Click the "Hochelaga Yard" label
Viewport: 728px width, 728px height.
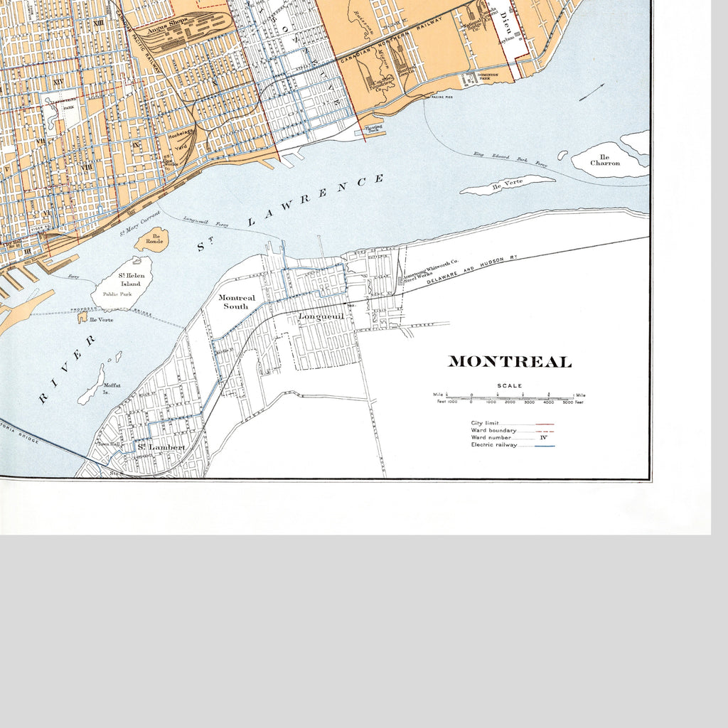click(x=180, y=139)
